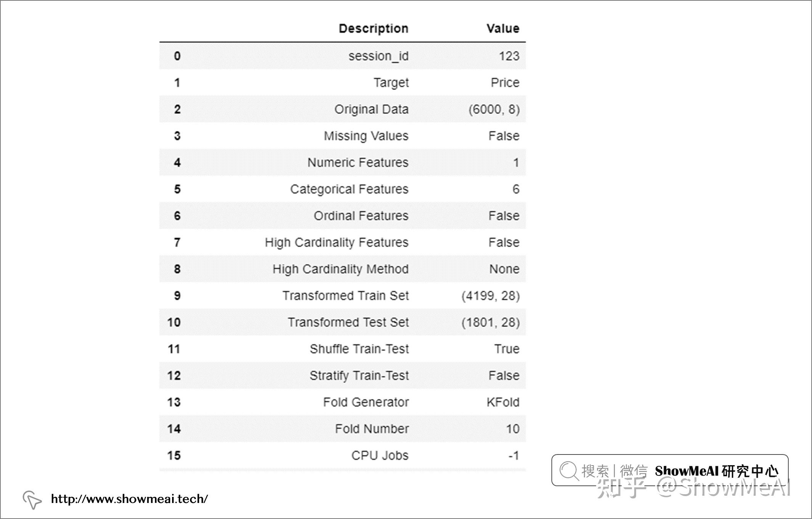Click the Value column header

(x=503, y=28)
